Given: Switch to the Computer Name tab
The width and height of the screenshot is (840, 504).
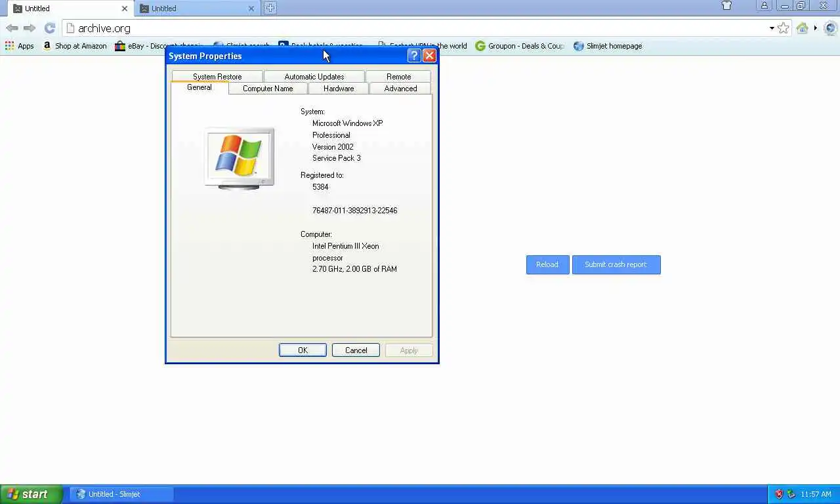Looking at the screenshot, I should [x=268, y=89].
